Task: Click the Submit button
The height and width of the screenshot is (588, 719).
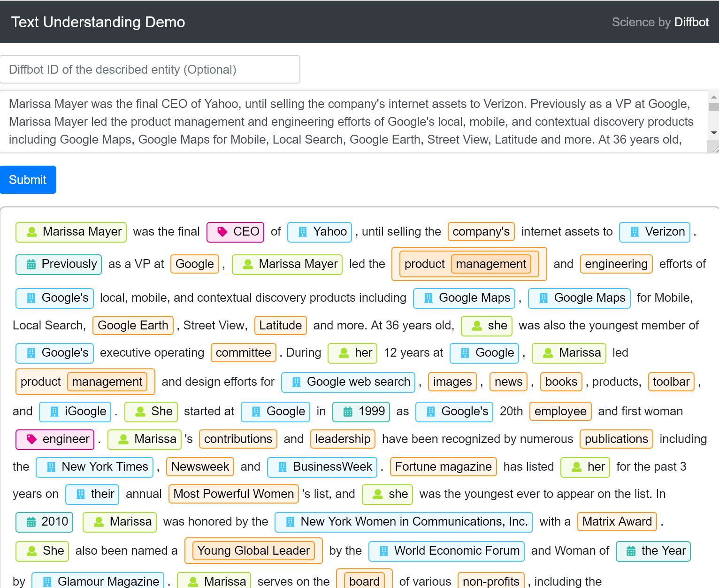Action: [28, 180]
